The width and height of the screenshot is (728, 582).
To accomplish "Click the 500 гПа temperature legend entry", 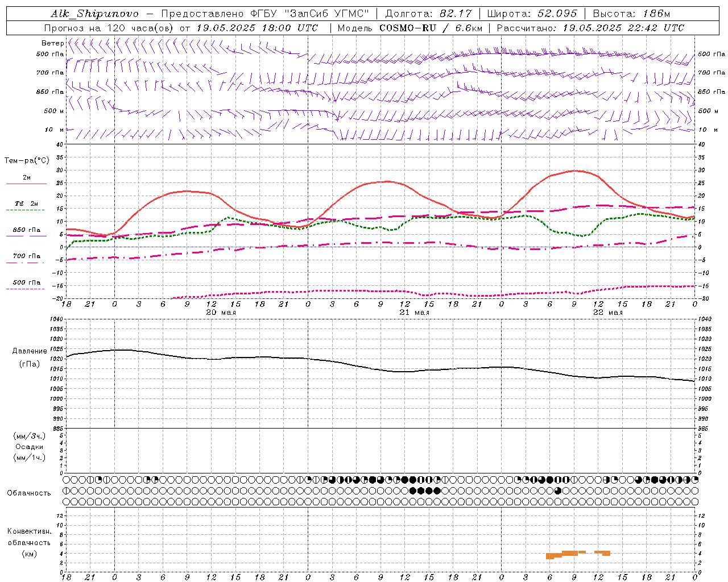I will [x=26, y=285].
